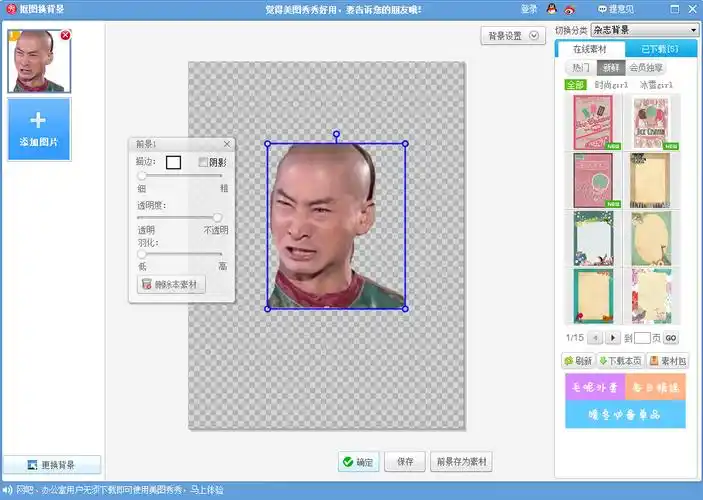The height and width of the screenshot is (500, 703).
Task: Click the 刷新 refresh button
Action: (578, 361)
